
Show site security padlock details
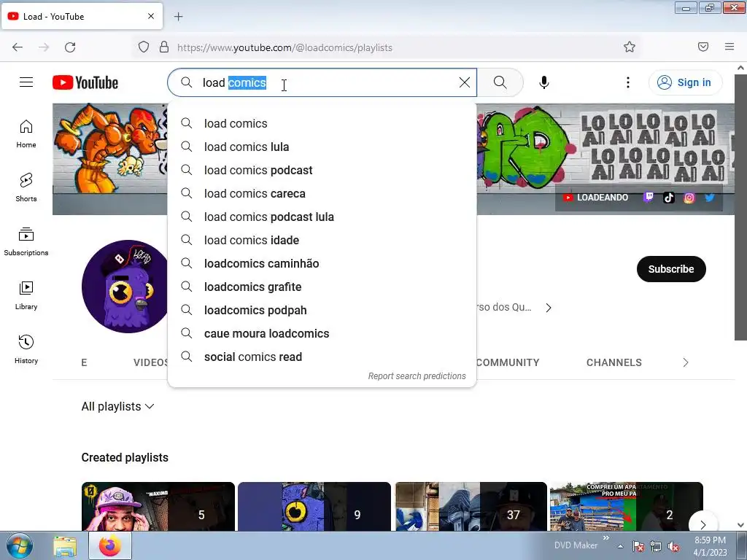(x=164, y=47)
